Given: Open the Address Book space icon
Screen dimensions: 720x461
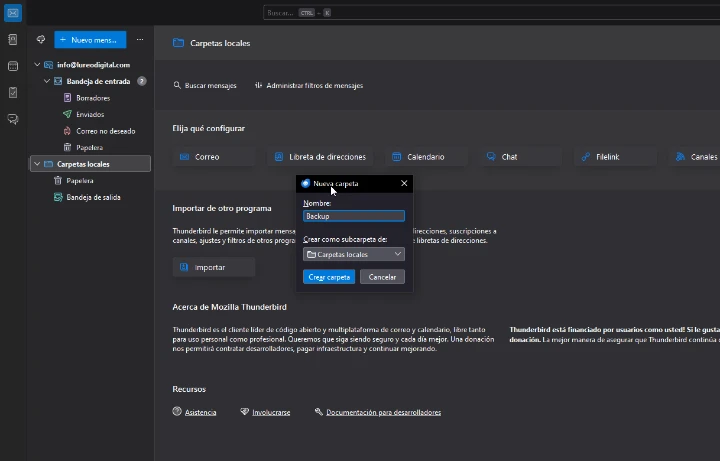Looking at the screenshot, I should click(x=13, y=39).
